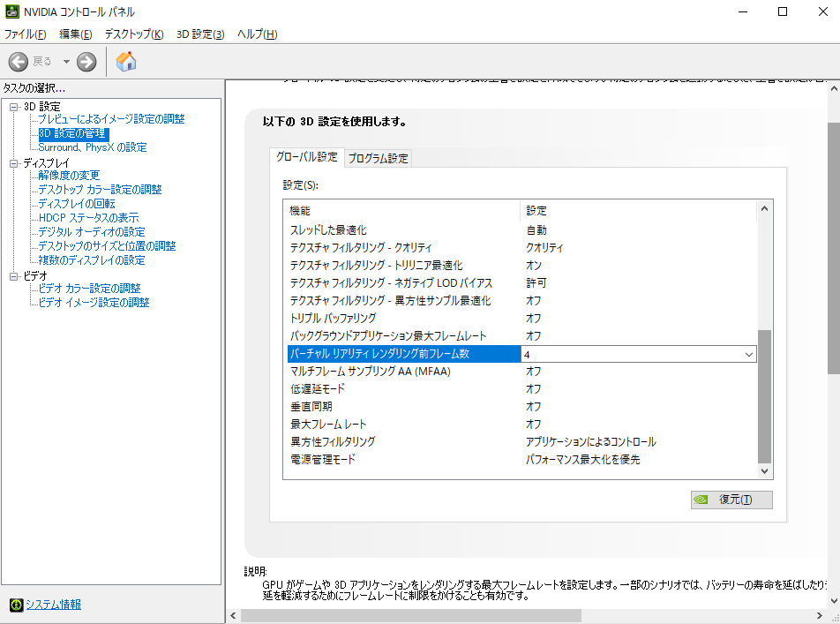The height and width of the screenshot is (624, 840).
Task: Open 複数のディスプレイの設定 page
Action: (92, 260)
